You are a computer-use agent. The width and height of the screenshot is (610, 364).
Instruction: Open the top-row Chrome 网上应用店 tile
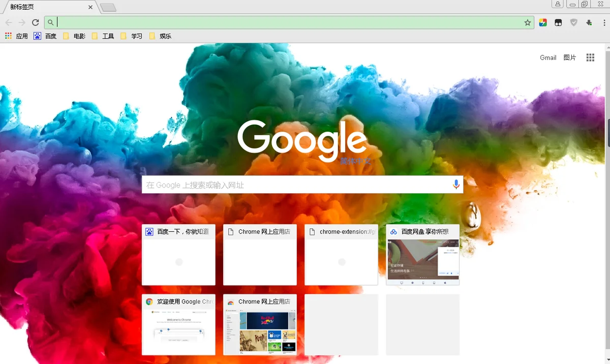pos(260,255)
